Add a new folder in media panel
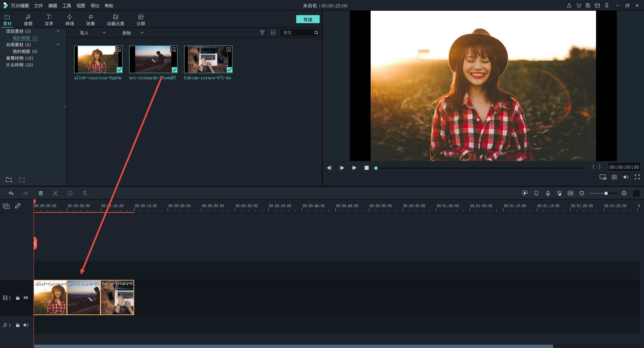This screenshot has width=644, height=348. coord(9,180)
